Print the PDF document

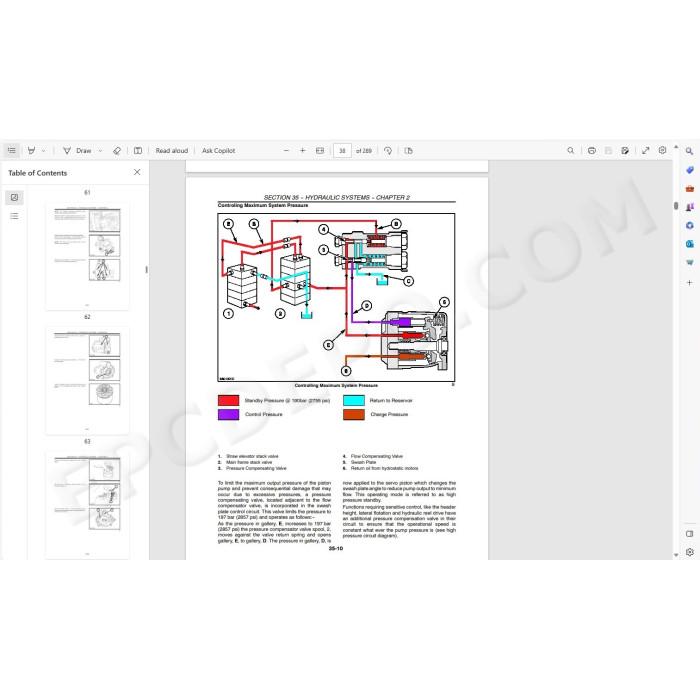coord(592,150)
